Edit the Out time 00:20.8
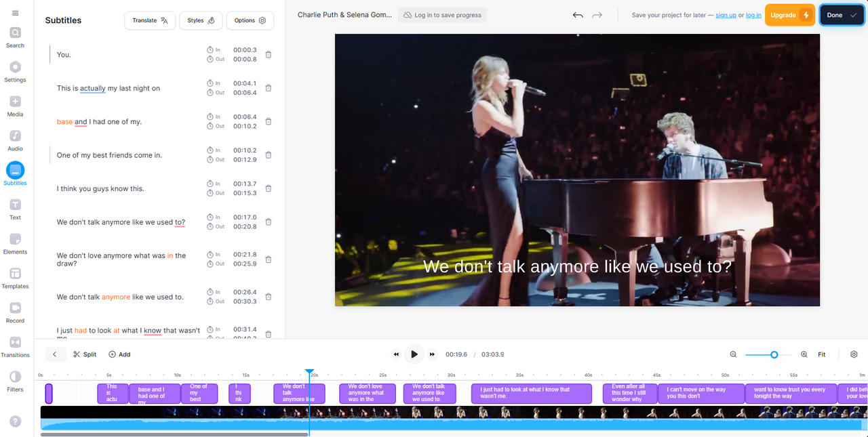The height and width of the screenshot is (437, 868). pyautogui.click(x=245, y=227)
